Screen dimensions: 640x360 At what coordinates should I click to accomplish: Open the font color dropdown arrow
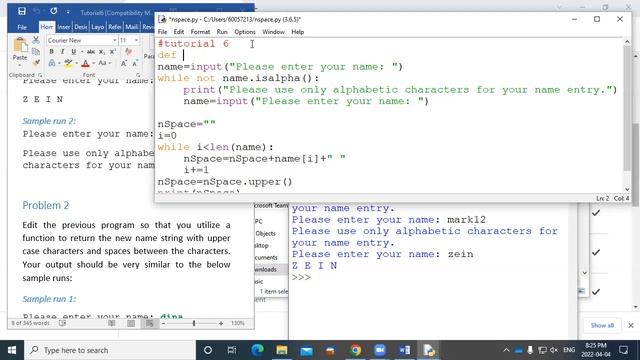(x=93, y=63)
